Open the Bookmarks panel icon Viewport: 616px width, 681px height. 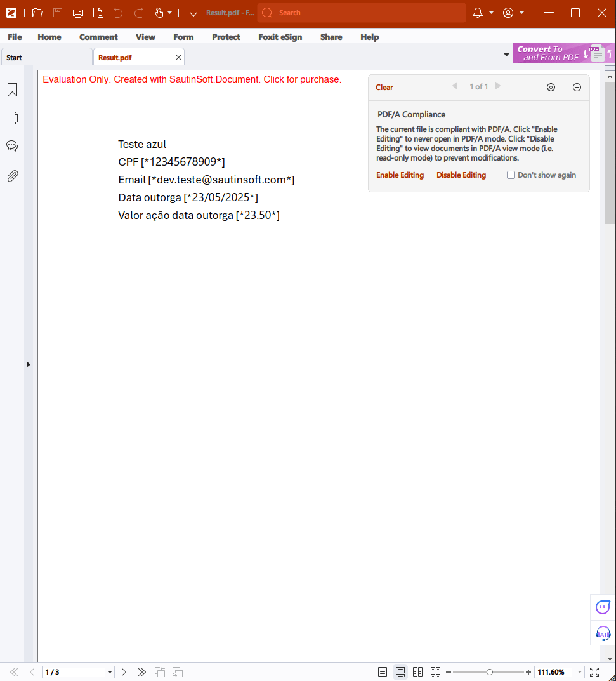tap(12, 89)
